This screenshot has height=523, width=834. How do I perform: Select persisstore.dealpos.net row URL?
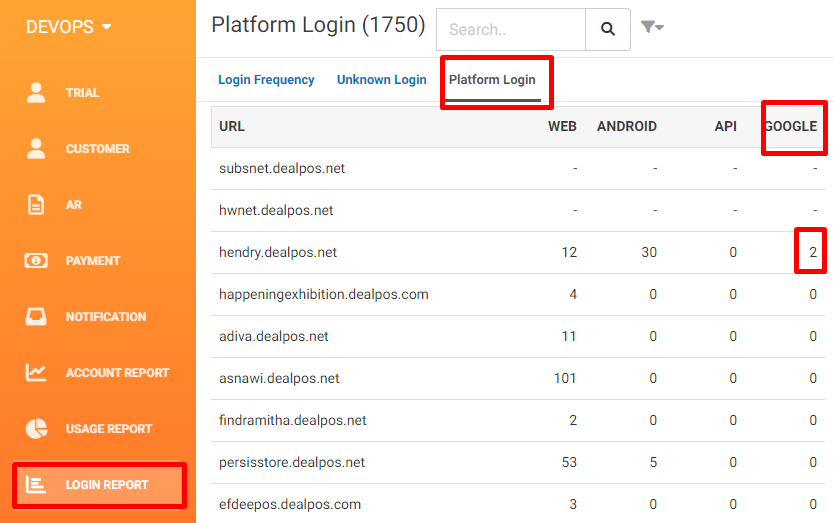(x=292, y=463)
